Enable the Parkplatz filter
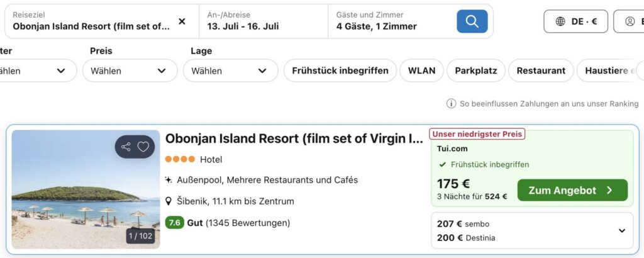Screen dimensions: 644x258 point(476,70)
